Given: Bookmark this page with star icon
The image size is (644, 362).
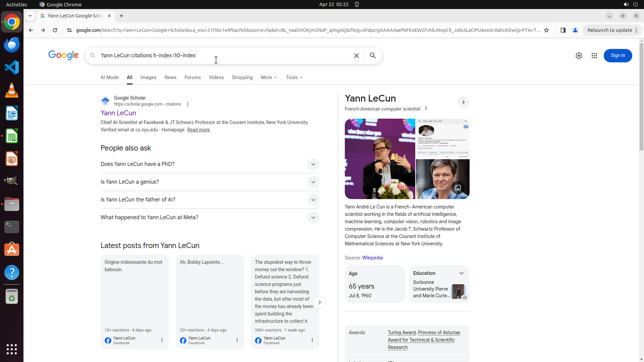Looking at the screenshot, I should 546,30.
